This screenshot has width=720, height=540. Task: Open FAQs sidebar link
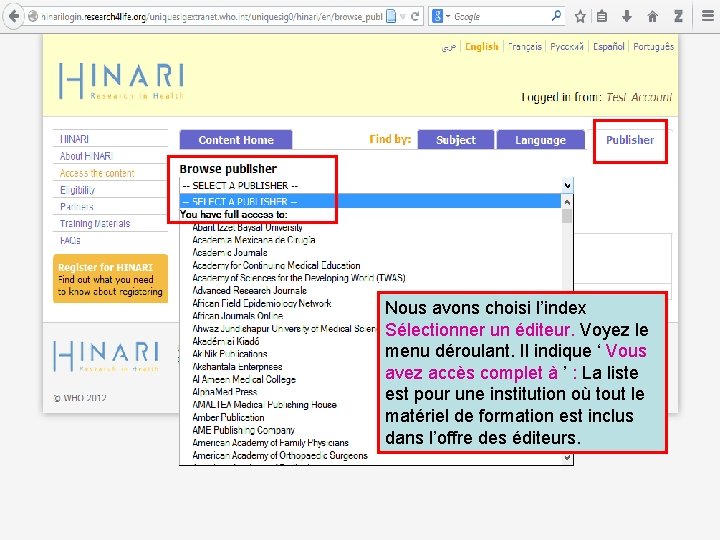70,241
